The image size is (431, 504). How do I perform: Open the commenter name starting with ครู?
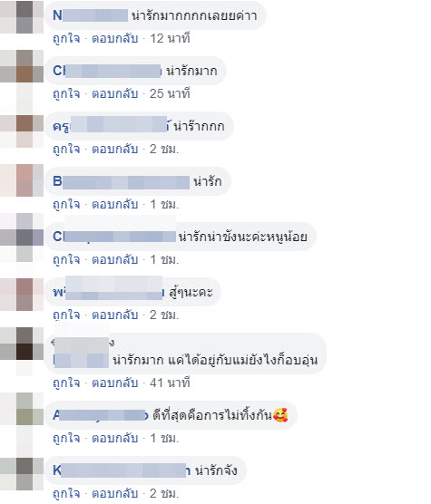click(112, 126)
